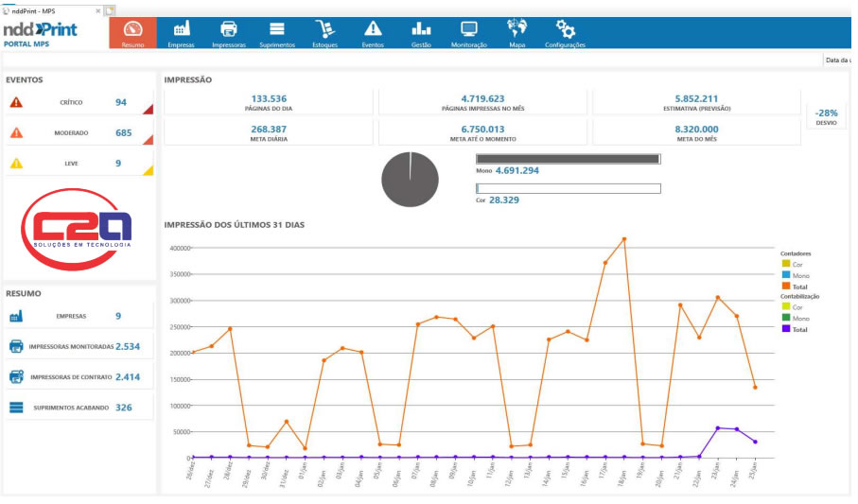Viewport: 858px width, 504px height.
Task: Click the Suprimentos Acabando 326 row
Action: click(79, 408)
